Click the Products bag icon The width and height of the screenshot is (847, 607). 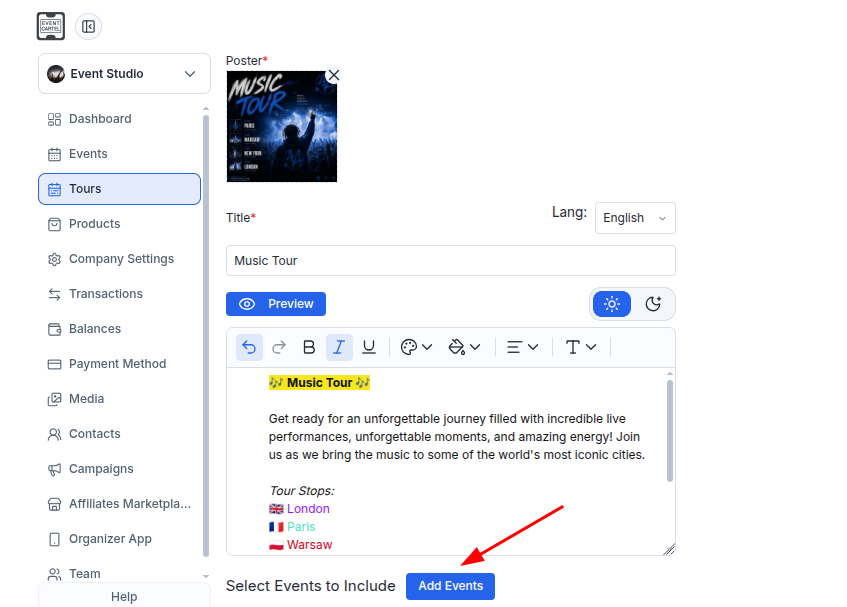click(55, 224)
